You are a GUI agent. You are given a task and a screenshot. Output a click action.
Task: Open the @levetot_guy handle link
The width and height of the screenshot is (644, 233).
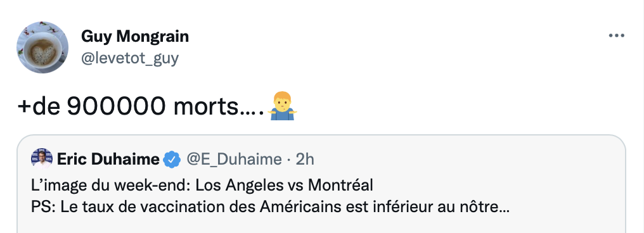(130, 59)
